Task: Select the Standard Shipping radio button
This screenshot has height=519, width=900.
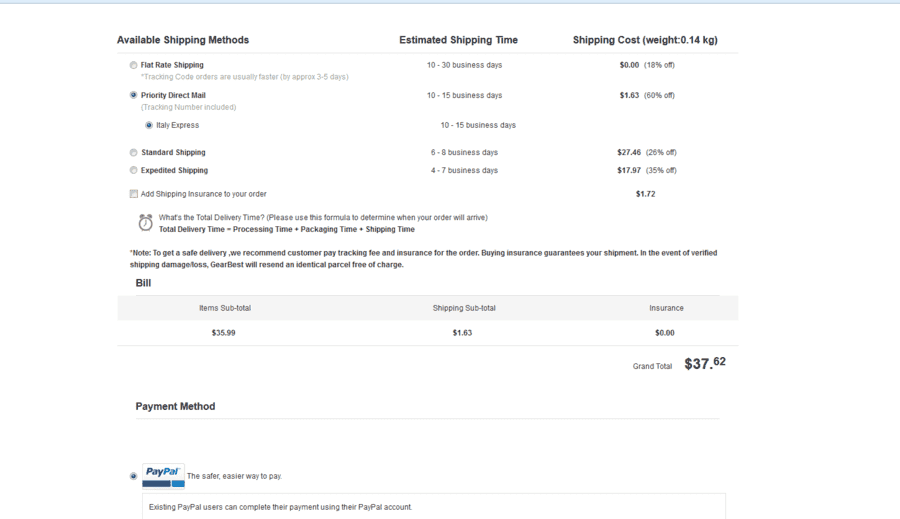Action: point(133,153)
